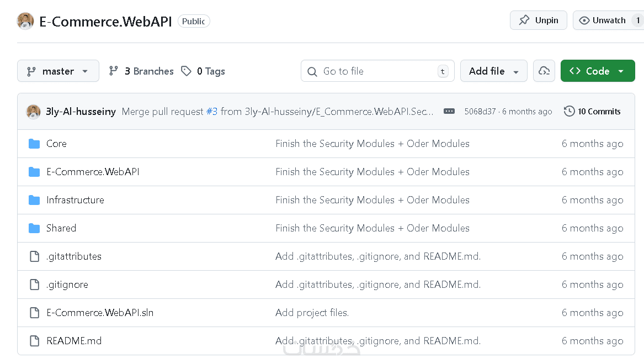Click the branch icon beside 3 Branches
Viewport: 644px width, 363px height.
tap(114, 71)
